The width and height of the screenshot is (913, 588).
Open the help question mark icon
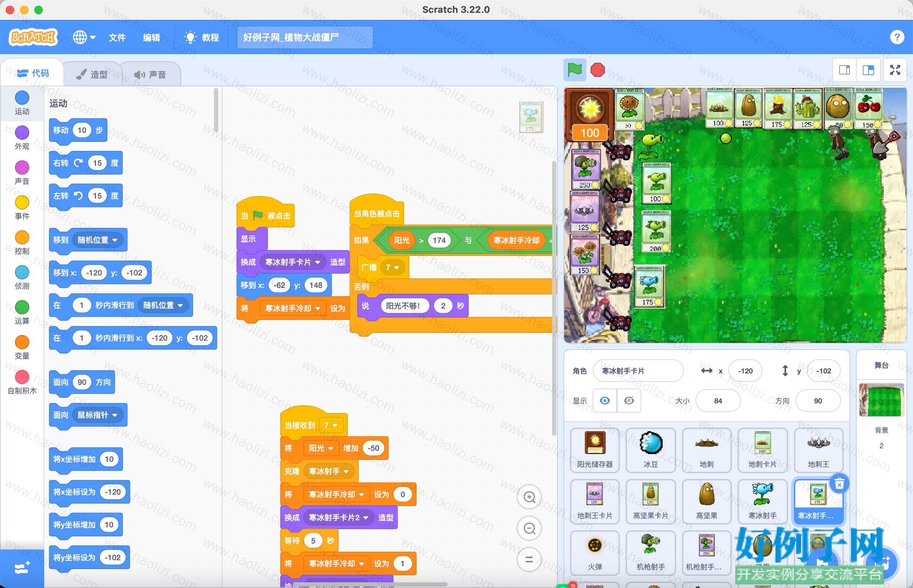tap(897, 37)
